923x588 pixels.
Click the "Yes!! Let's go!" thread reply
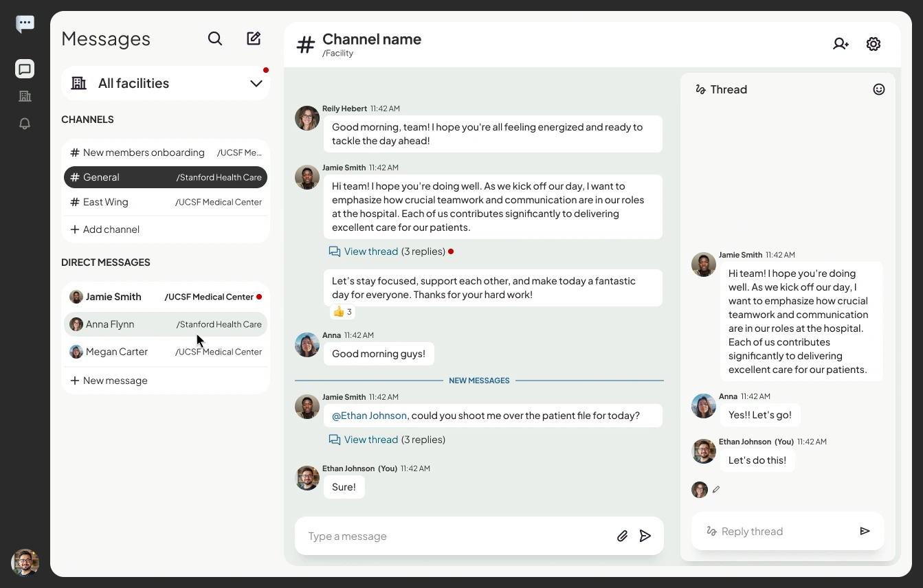pos(760,415)
